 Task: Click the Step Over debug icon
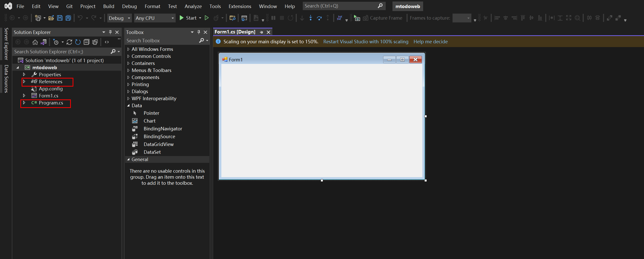[x=319, y=18]
